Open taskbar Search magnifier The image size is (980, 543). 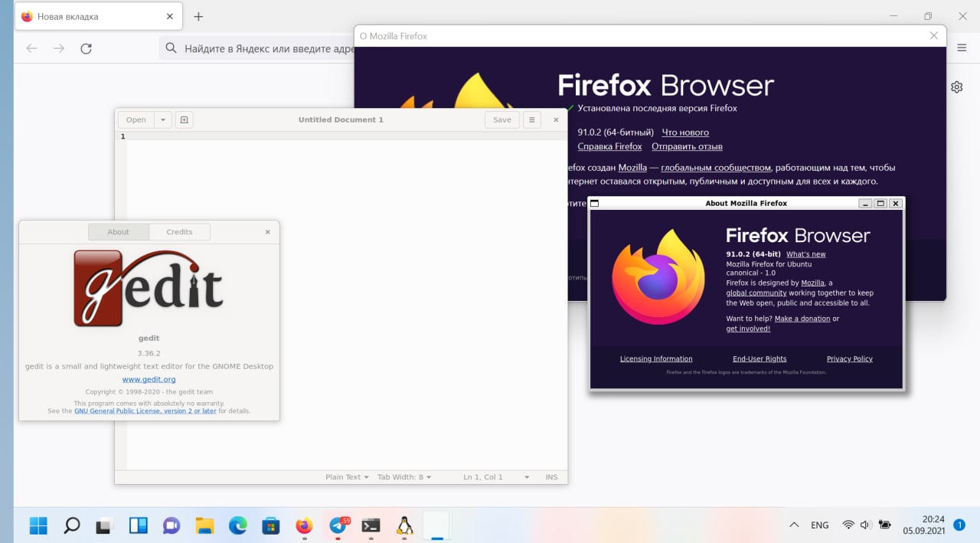[x=71, y=525]
